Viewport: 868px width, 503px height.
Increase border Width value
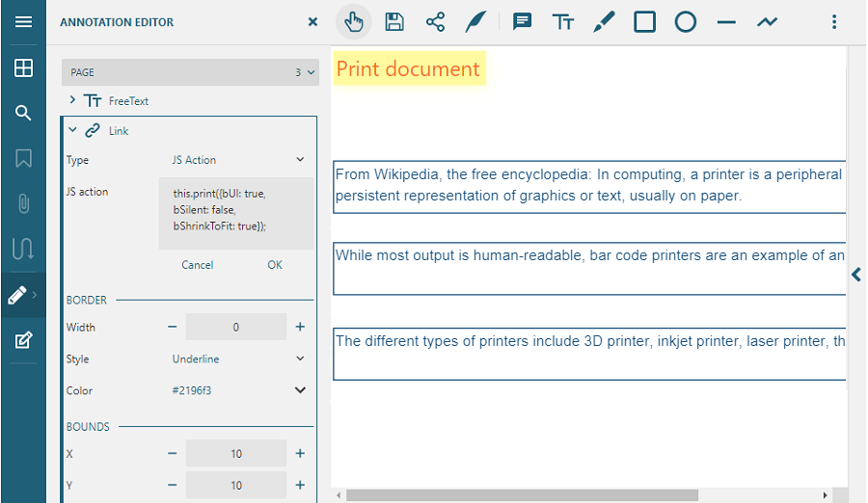tap(300, 327)
